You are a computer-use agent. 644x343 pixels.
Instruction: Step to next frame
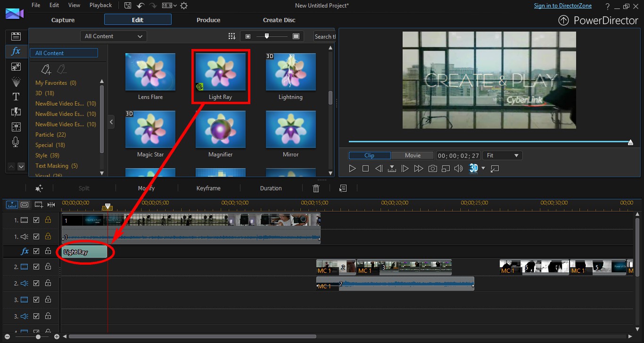(405, 169)
